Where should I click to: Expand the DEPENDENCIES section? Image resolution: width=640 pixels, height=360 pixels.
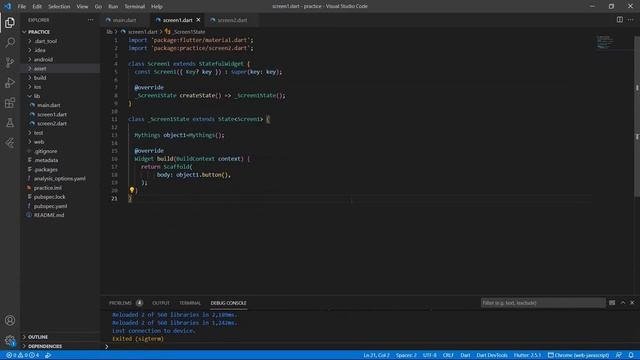(45, 346)
